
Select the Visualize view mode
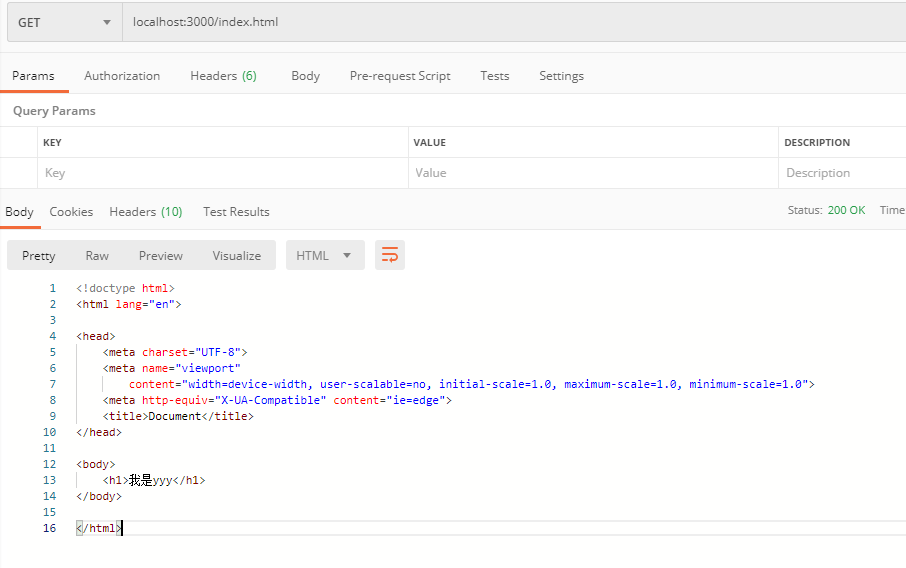236,255
